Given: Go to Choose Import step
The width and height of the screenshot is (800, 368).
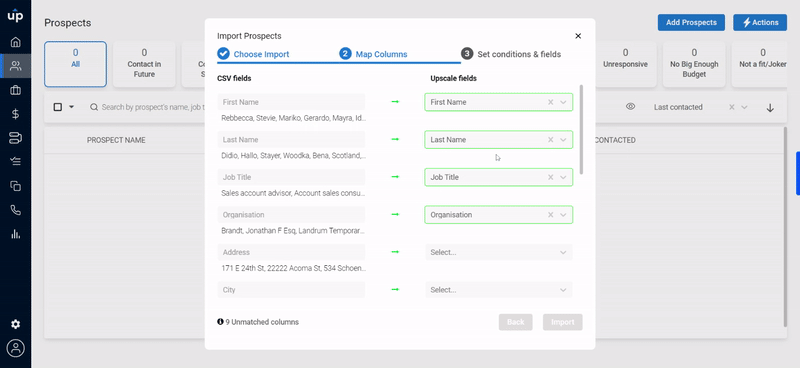Looking at the screenshot, I should [253, 54].
